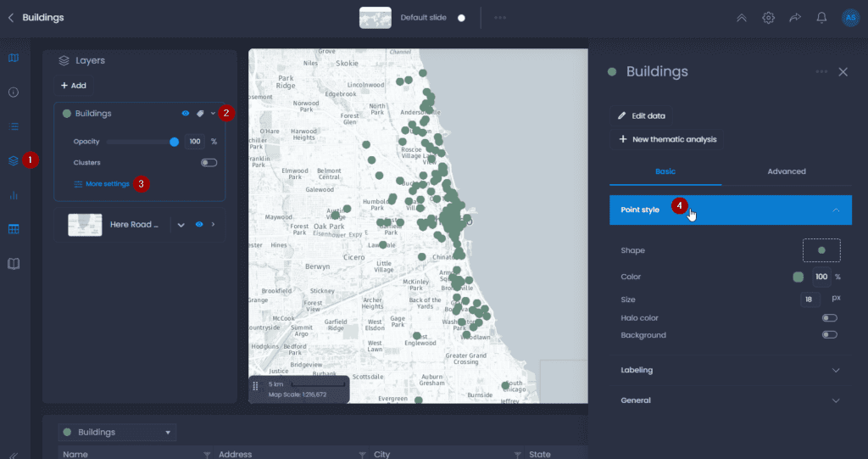The image size is (868, 459).
Task: Open the map view sidebar icon
Action: (14, 58)
